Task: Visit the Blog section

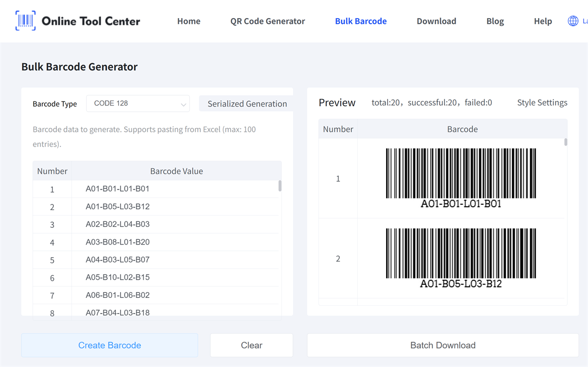Action: tap(495, 21)
